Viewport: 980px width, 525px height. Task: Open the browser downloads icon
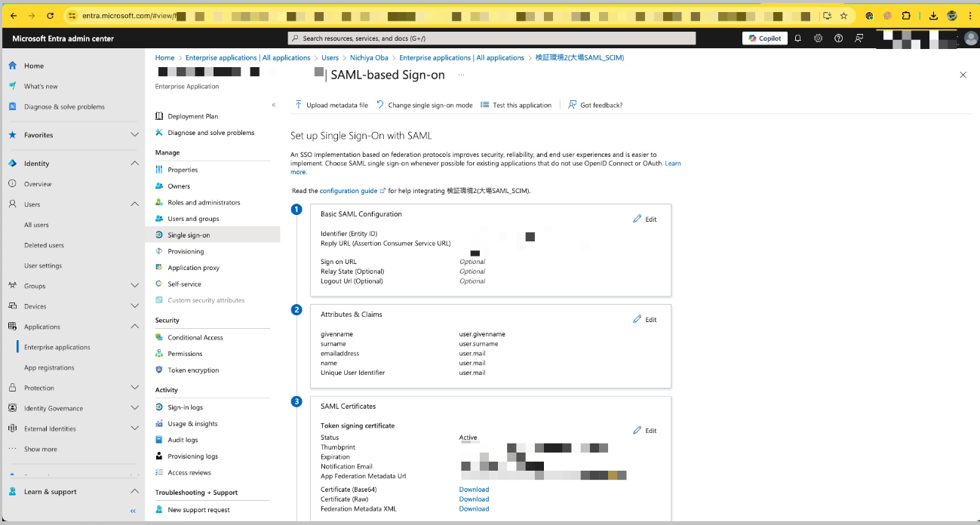(933, 15)
